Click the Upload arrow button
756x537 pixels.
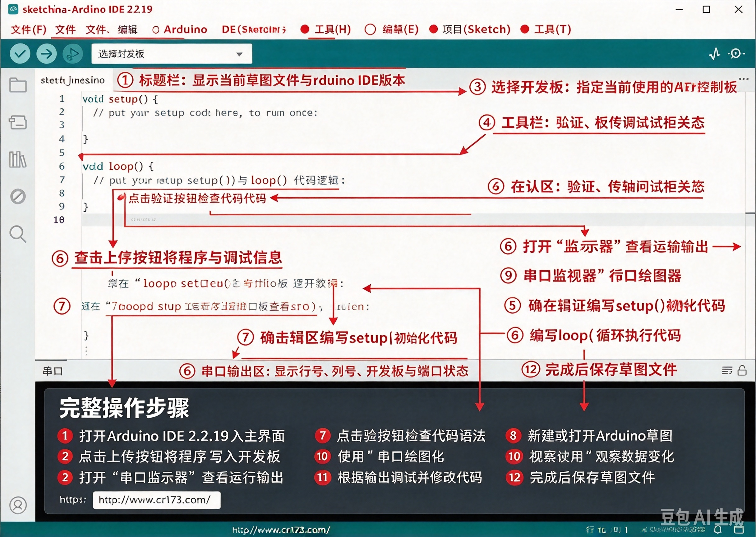tap(46, 53)
